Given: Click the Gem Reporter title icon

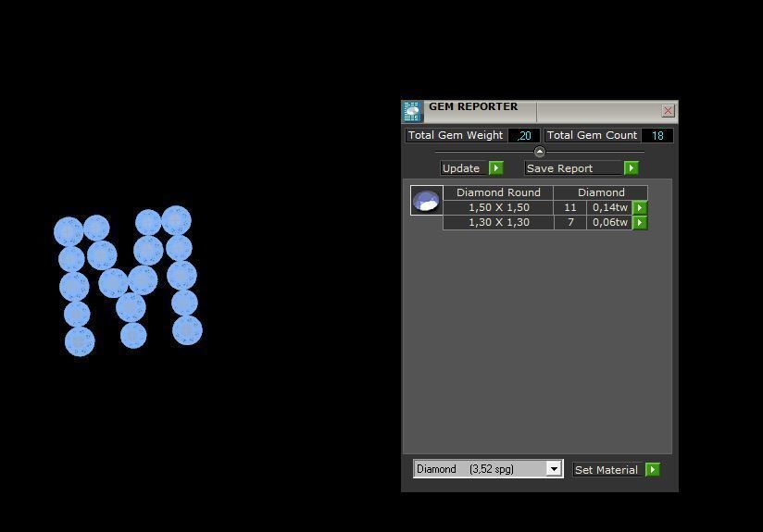Looking at the screenshot, I should click(412, 111).
